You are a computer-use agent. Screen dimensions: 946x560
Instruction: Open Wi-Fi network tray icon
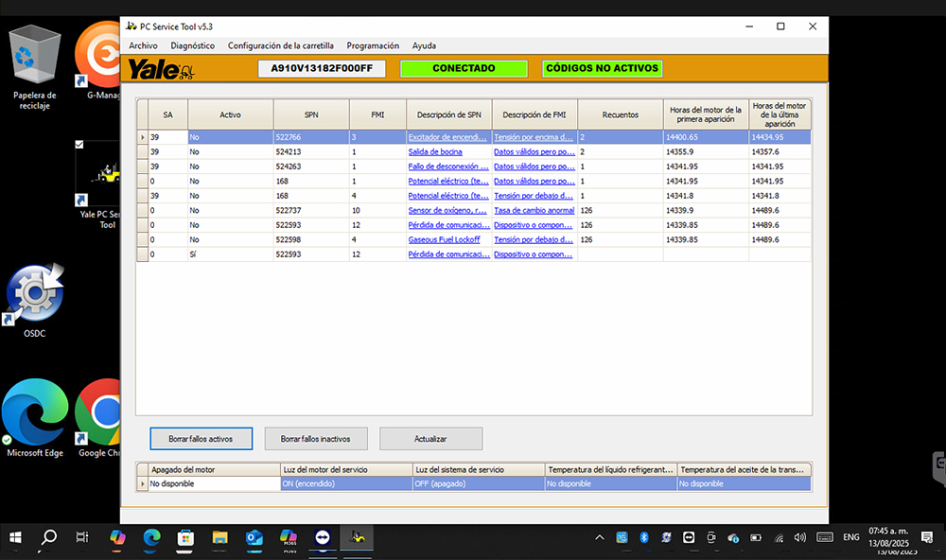point(779,537)
